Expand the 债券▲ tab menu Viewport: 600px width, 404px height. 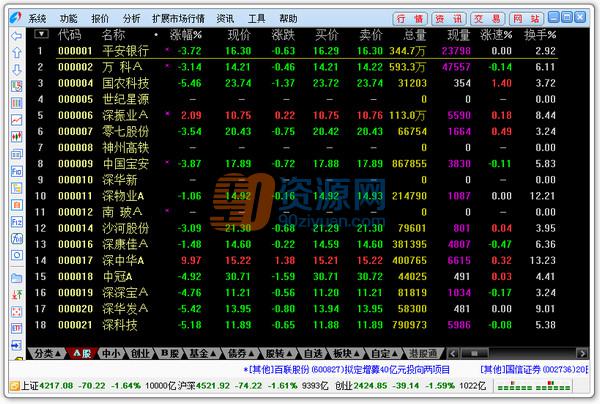[x=241, y=354]
